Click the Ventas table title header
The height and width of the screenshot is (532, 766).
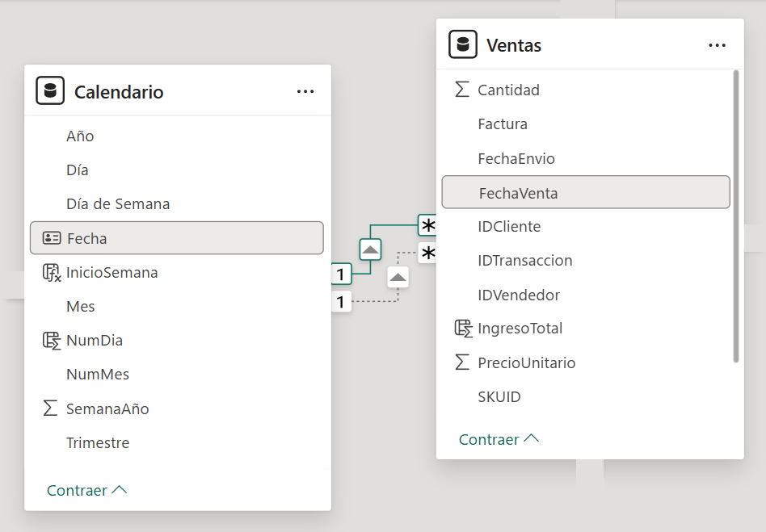[x=514, y=45]
